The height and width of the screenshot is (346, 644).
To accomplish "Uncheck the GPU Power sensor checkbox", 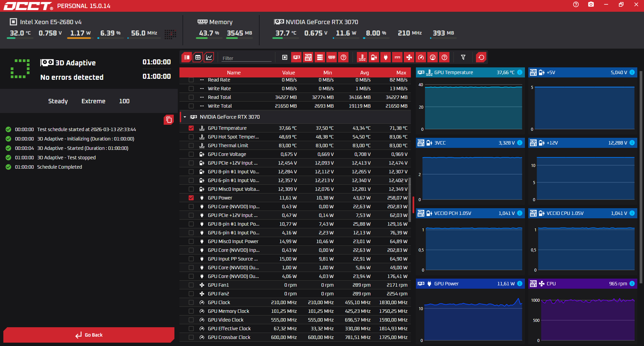I will (x=191, y=198).
